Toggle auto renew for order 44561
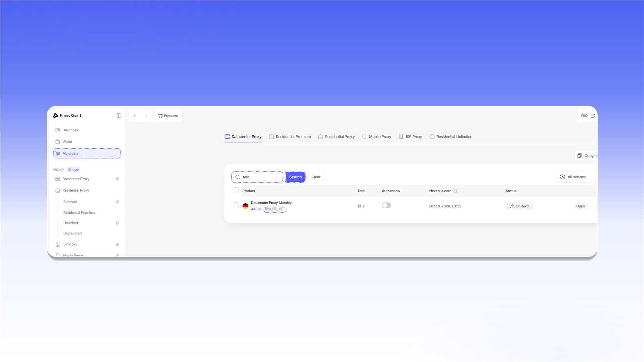Image resolution: width=644 pixels, height=362 pixels. click(x=386, y=205)
